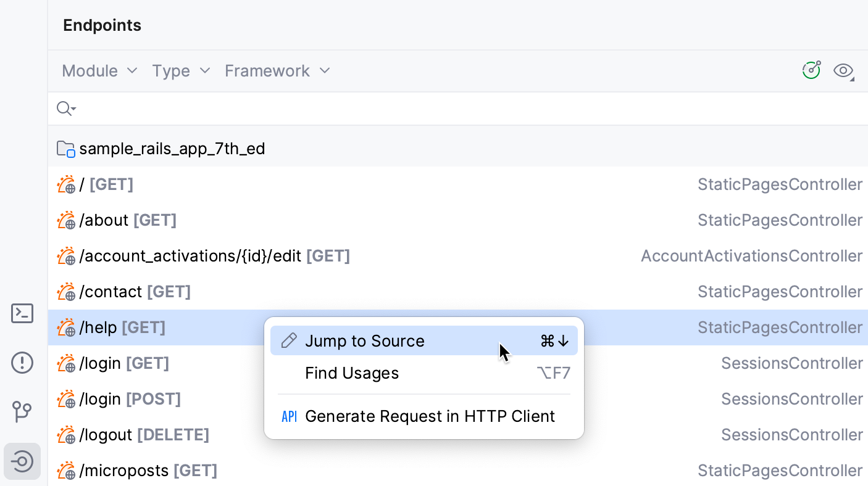Click the endpoints search input field

pos(432,109)
